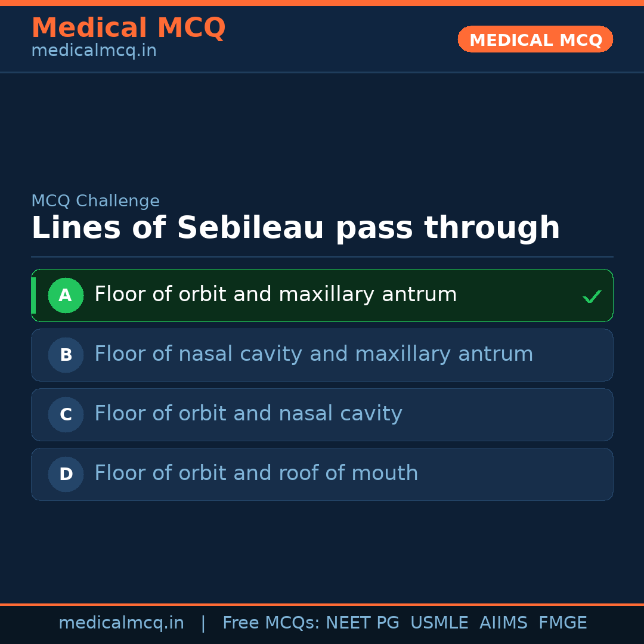Open medicalmcq.in link under the header title
The width and height of the screenshot is (644, 644).
(94, 51)
